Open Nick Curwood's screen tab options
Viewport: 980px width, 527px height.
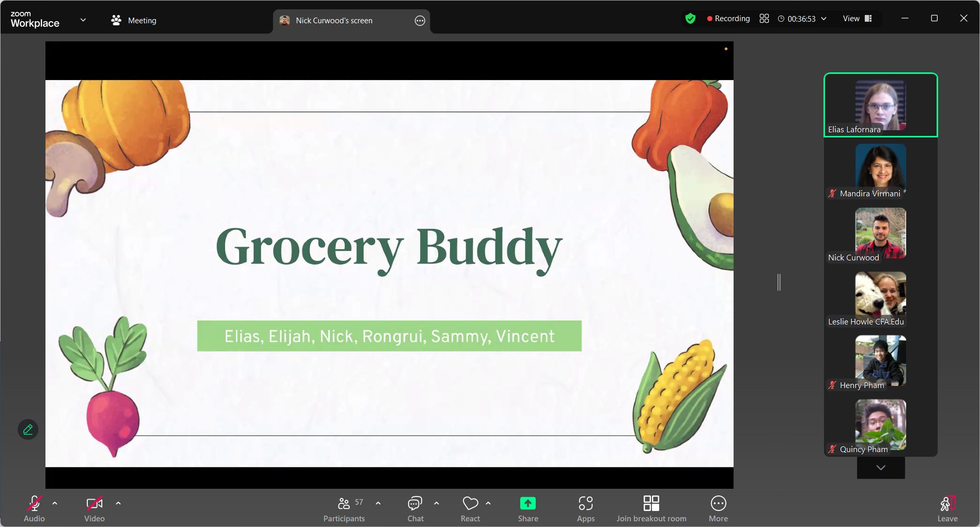419,21
